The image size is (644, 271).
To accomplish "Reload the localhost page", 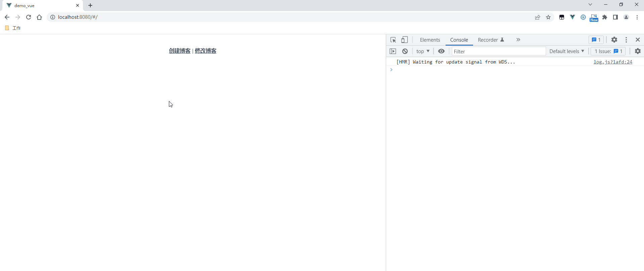I will point(29,17).
